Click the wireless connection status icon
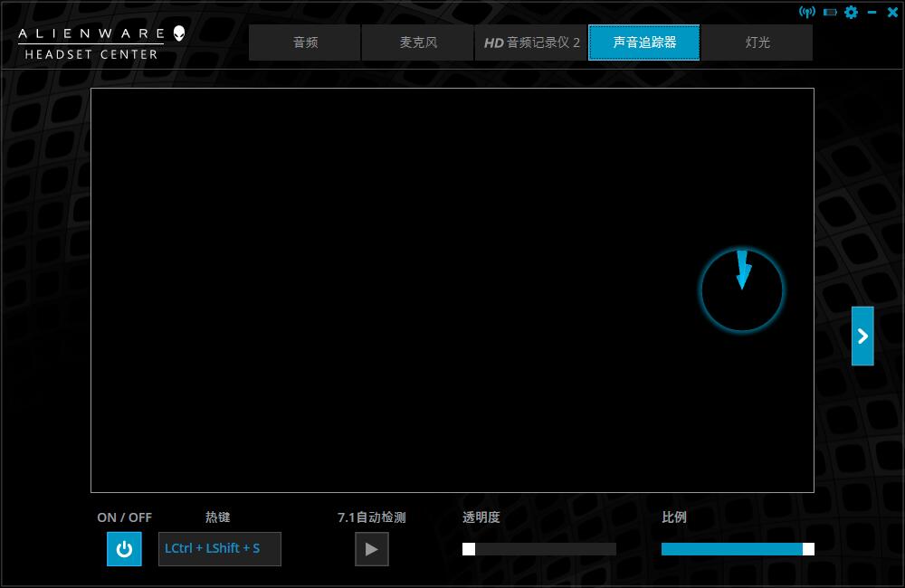The image size is (905, 588). 808,12
